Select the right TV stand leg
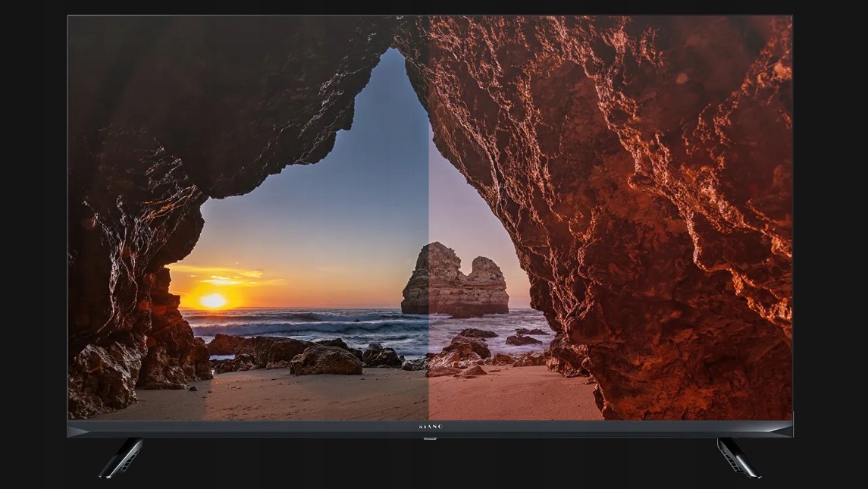868x489 pixels. 738,458
